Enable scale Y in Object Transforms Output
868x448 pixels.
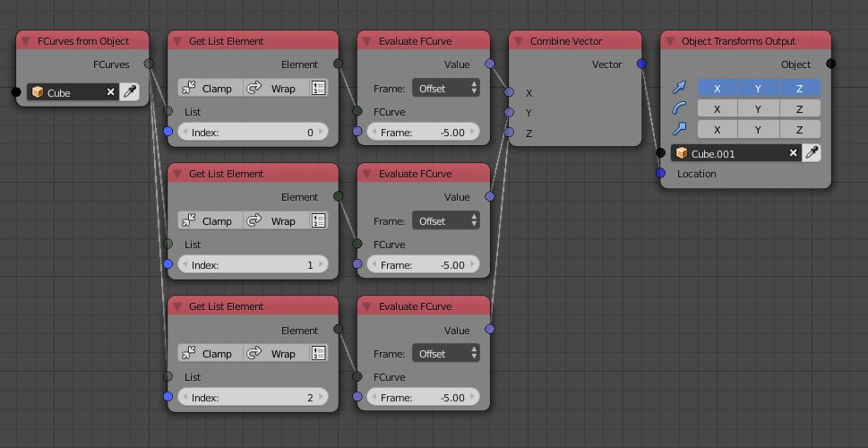tap(759, 130)
